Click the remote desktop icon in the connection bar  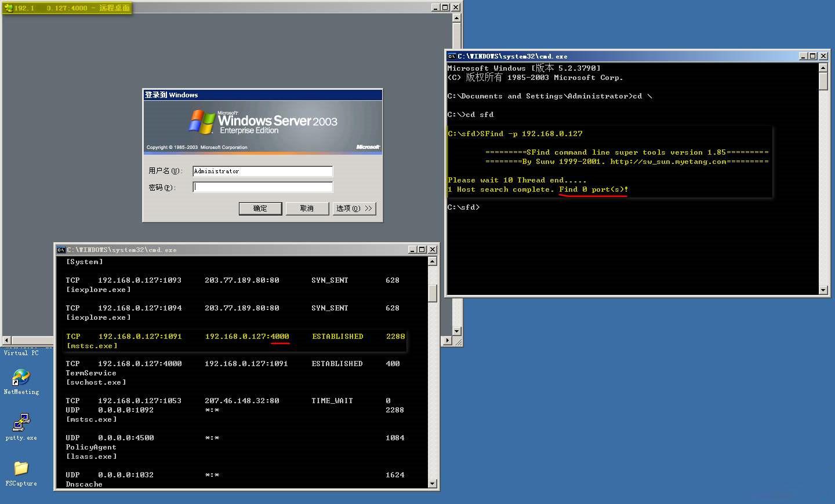click(8, 8)
